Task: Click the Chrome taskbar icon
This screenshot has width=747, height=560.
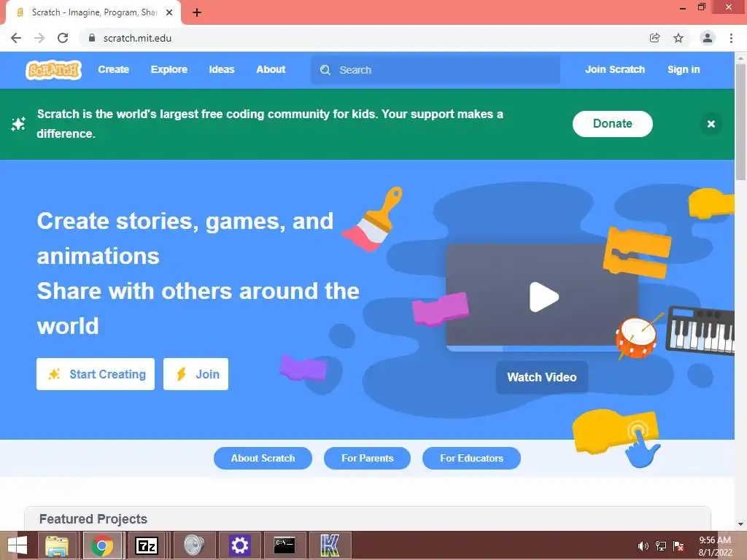Action: pos(102,545)
